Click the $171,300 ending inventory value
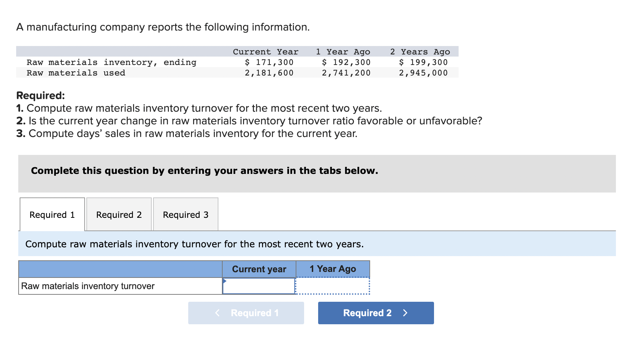The height and width of the screenshot is (352, 644). point(269,62)
